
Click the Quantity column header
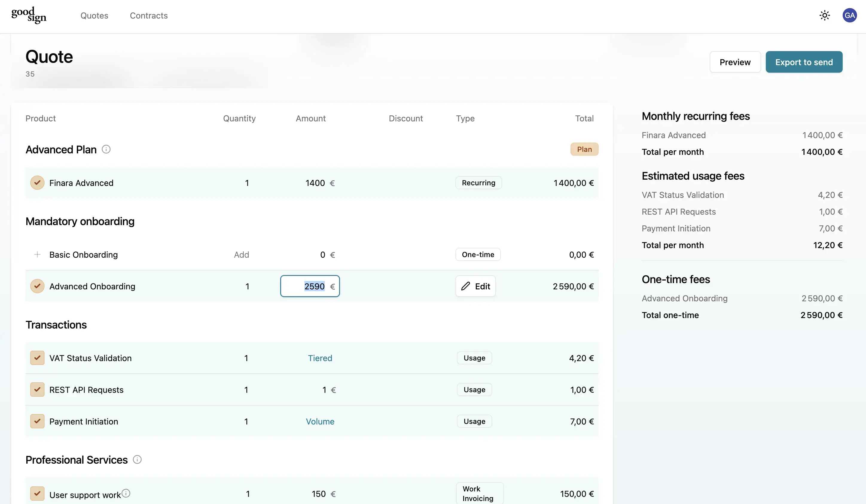(x=239, y=119)
